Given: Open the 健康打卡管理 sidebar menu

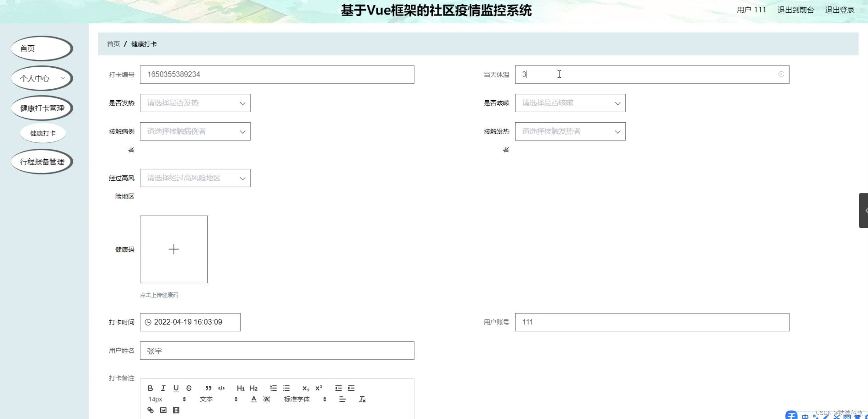Looking at the screenshot, I should click(x=42, y=108).
